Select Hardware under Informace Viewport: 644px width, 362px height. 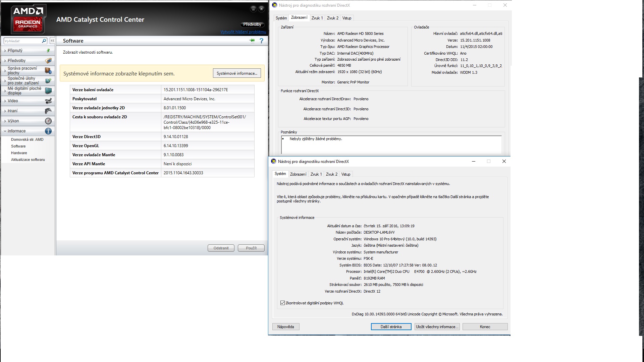(x=19, y=153)
